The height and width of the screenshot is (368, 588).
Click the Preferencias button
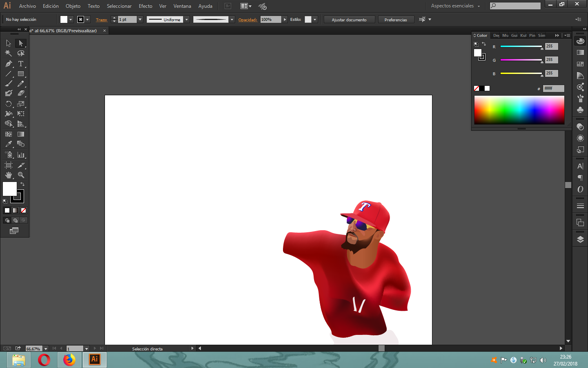pos(396,20)
